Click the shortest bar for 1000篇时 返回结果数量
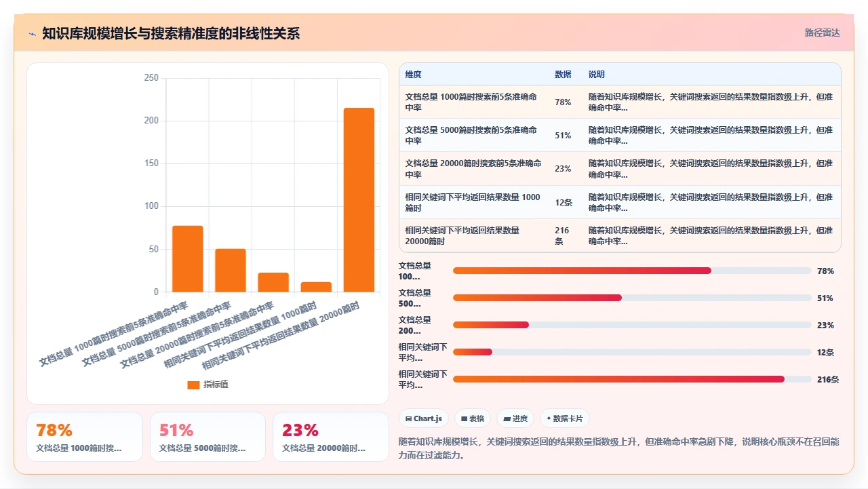 316,287
